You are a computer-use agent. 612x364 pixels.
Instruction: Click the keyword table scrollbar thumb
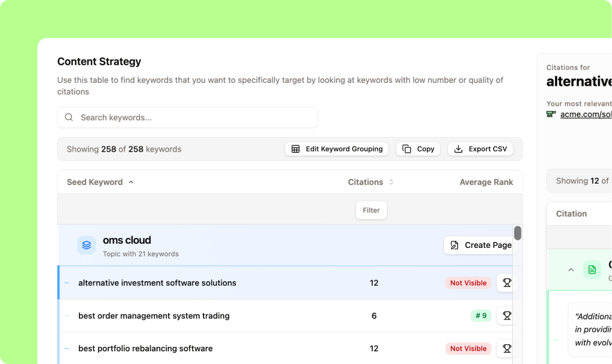point(517,233)
